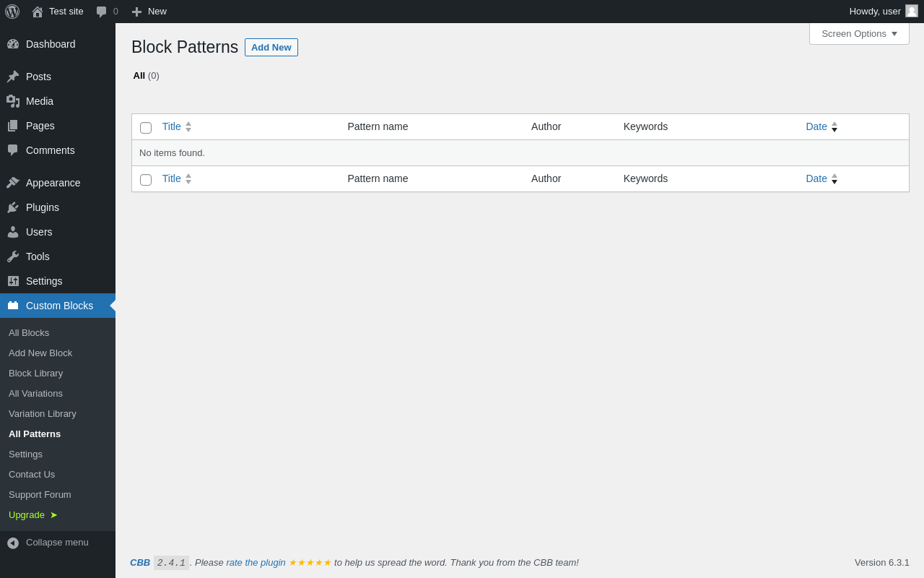Click the Custom Blocks menu label
Screen dimensions: 924x578
pos(59,306)
